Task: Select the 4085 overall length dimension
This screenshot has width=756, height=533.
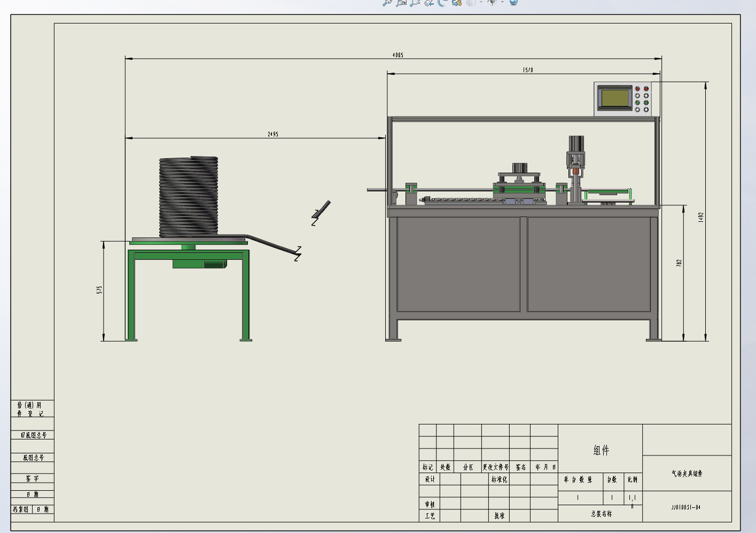Action: (398, 55)
